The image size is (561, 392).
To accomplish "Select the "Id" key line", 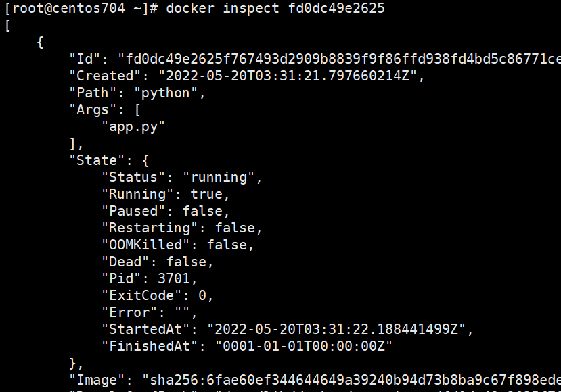I will [315, 59].
